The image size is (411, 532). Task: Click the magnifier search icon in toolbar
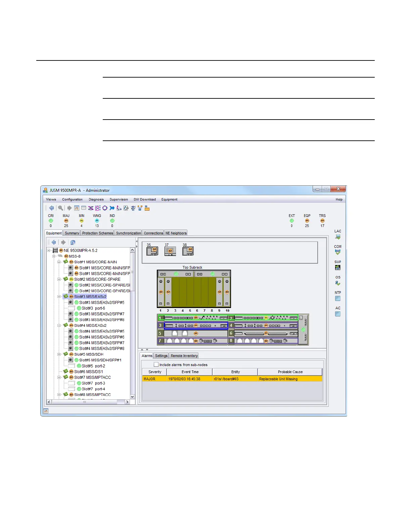tap(60, 208)
